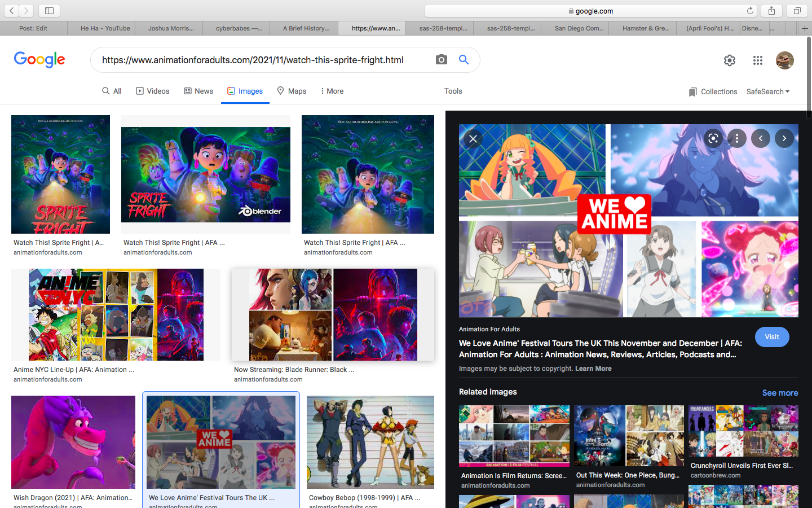The image size is (812, 508).
Task: Go forward with Safari forward arrow
Action: (26, 11)
